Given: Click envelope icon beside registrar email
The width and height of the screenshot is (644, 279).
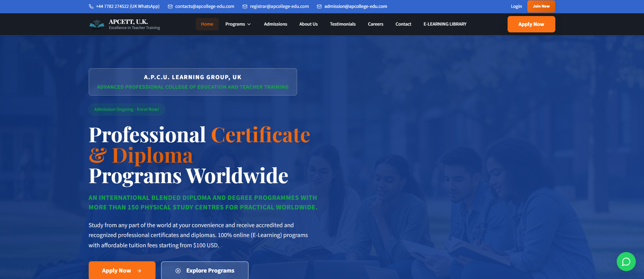Looking at the screenshot, I should click(245, 6).
